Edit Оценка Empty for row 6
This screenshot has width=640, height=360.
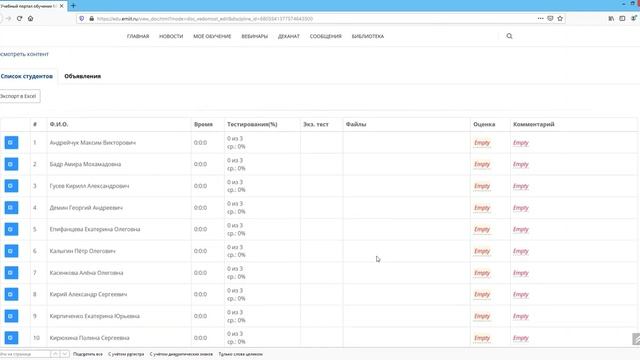pyautogui.click(x=482, y=251)
